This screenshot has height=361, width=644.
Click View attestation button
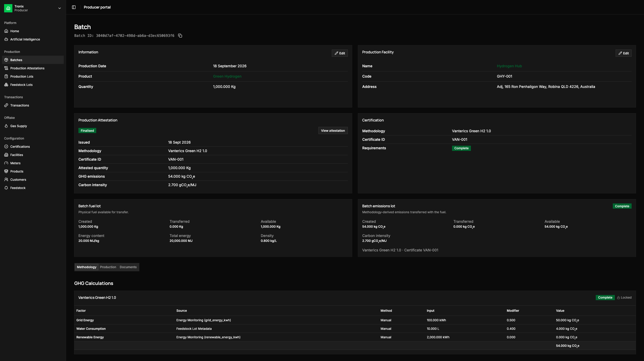pyautogui.click(x=333, y=130)
